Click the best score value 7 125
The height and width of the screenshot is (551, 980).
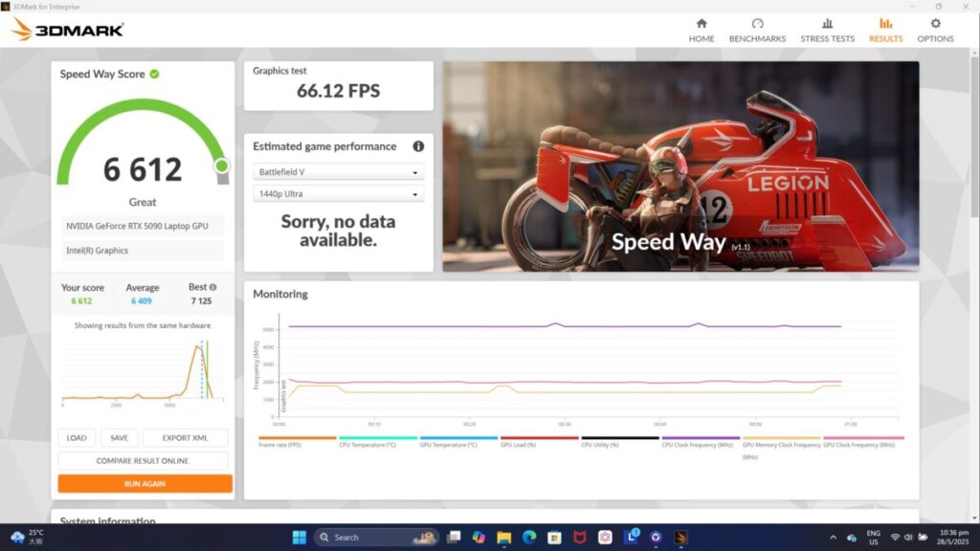201,301
